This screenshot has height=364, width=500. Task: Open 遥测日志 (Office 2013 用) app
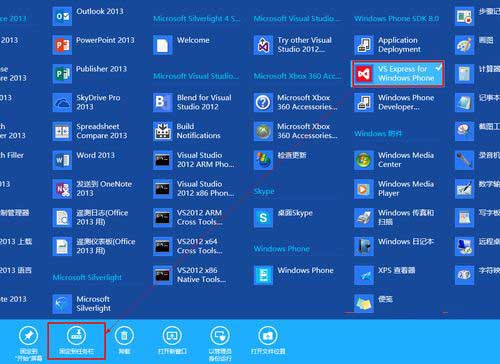pos(91,217)
